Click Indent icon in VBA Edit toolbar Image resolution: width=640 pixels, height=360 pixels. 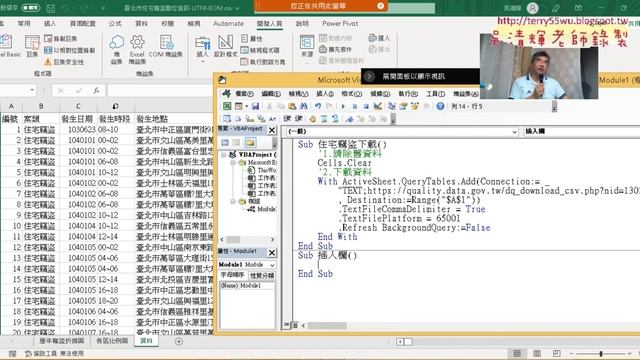pyautogui.click(x=287, y=119)
